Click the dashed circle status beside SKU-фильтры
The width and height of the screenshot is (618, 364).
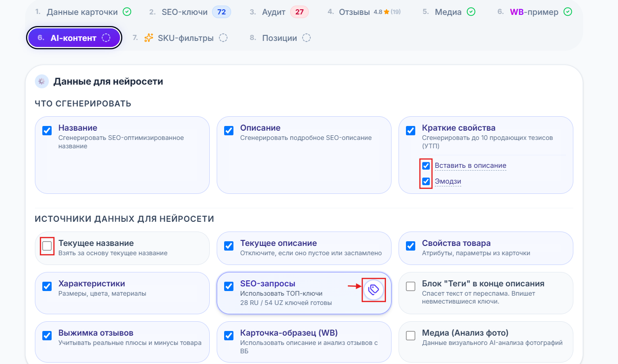coord(223,38)
